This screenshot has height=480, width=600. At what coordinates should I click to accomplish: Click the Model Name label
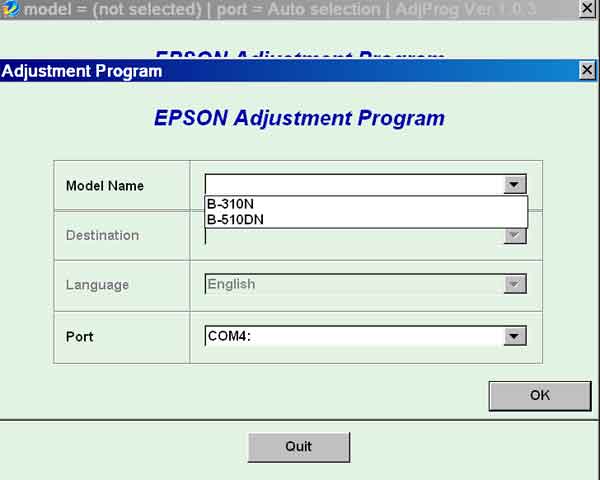click(x=105, y=186)
